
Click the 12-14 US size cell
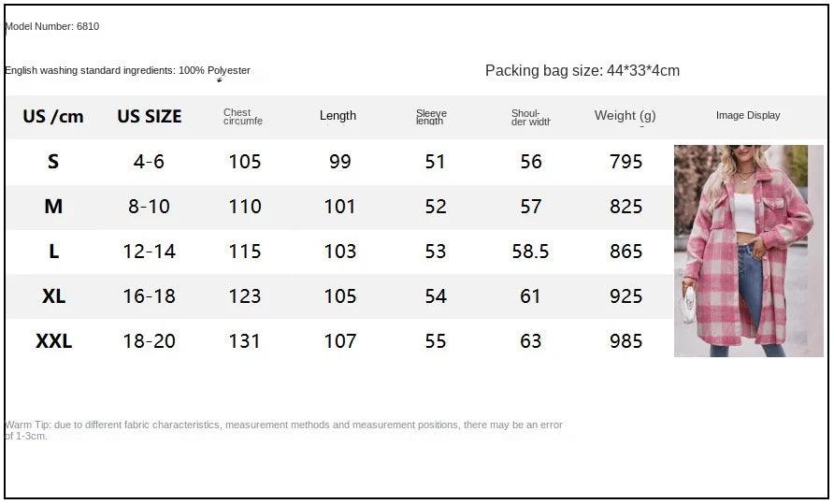click(150, 252)
